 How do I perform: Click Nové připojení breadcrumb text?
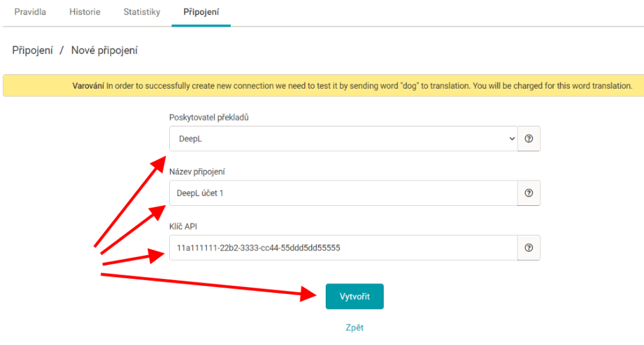(x=104, y=50)
